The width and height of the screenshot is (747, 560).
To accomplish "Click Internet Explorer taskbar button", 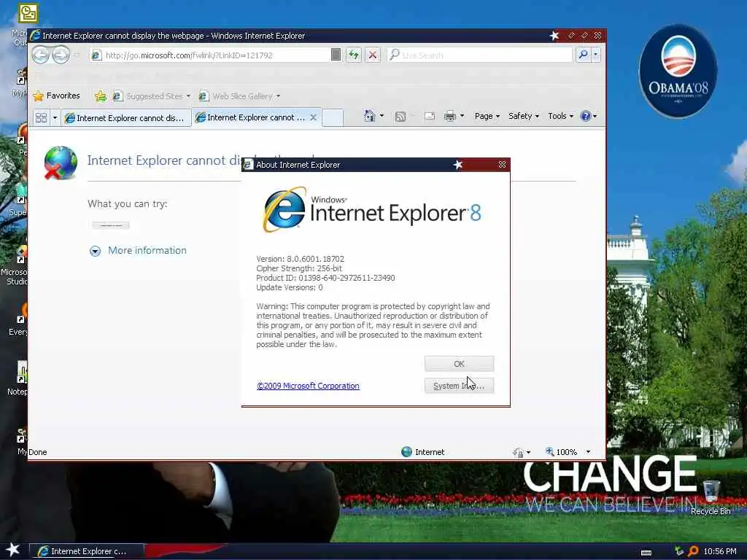I will pyautogui.click(x=86, y=551).
